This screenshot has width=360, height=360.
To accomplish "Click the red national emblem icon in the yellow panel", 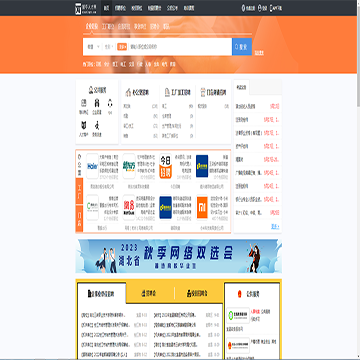I will [239, 294].
